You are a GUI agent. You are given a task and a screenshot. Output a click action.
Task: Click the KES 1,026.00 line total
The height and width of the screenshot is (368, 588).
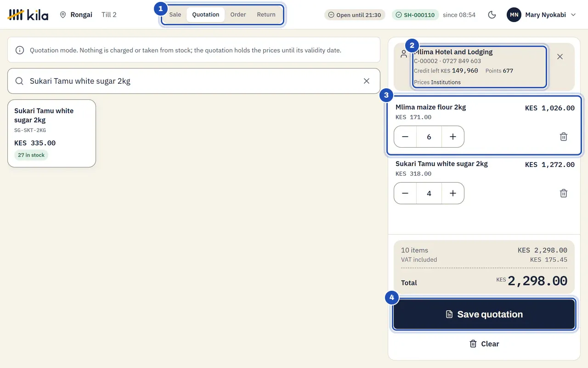[x=550, y=108]
